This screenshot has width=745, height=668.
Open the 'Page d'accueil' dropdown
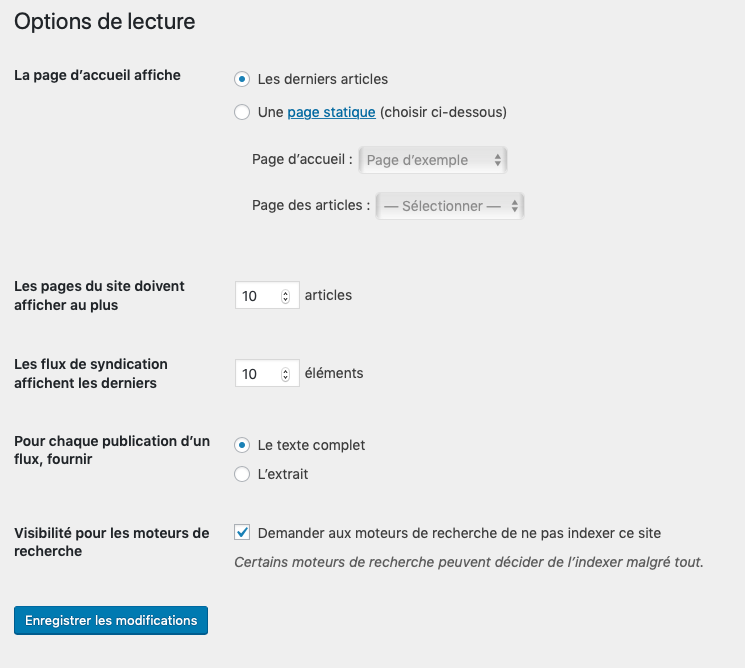(433, 160)
